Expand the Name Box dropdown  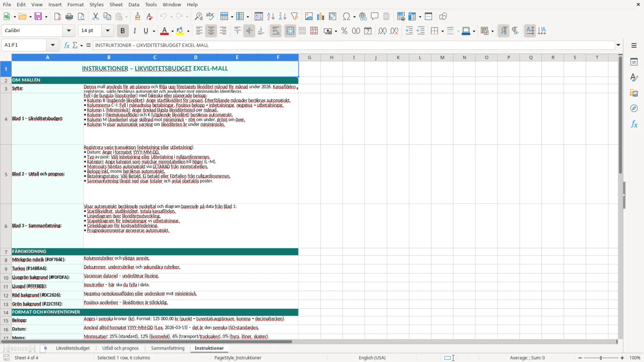[x=53, y=45]
